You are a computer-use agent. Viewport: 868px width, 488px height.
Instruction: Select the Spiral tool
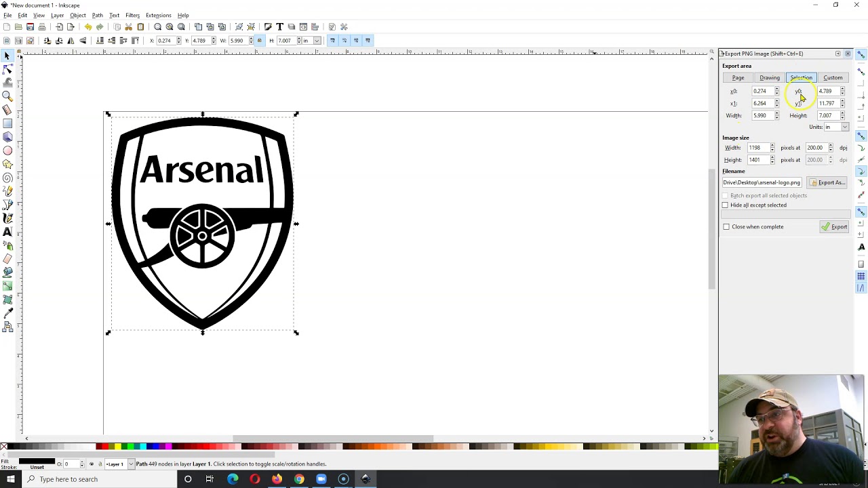(7, 178)
